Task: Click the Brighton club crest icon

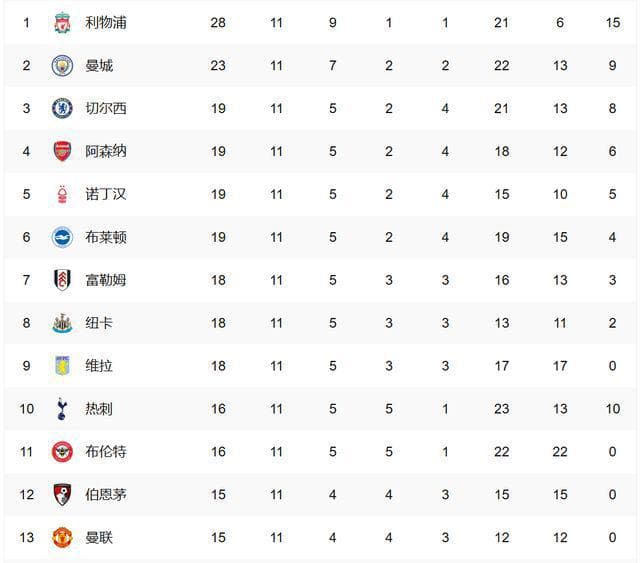Action: click(x=62, y=237)
